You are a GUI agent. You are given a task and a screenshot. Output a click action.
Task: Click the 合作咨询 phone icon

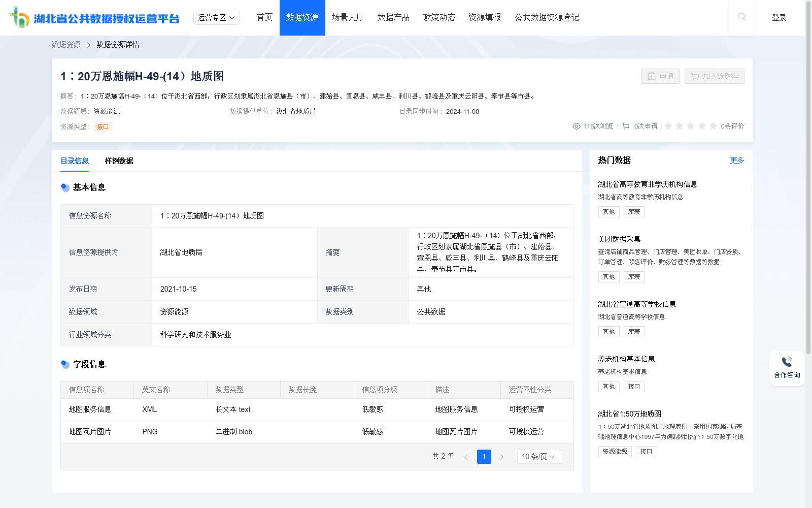[x=787, y=362]
